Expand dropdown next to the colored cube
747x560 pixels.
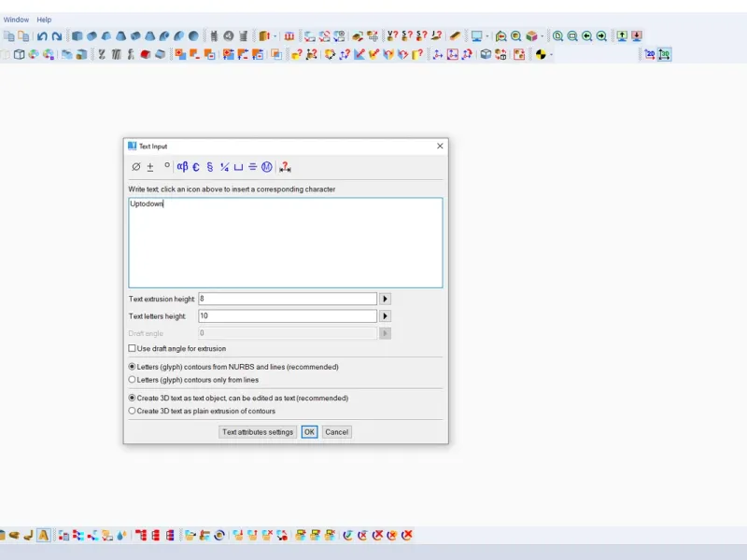(x=543, y=36)
